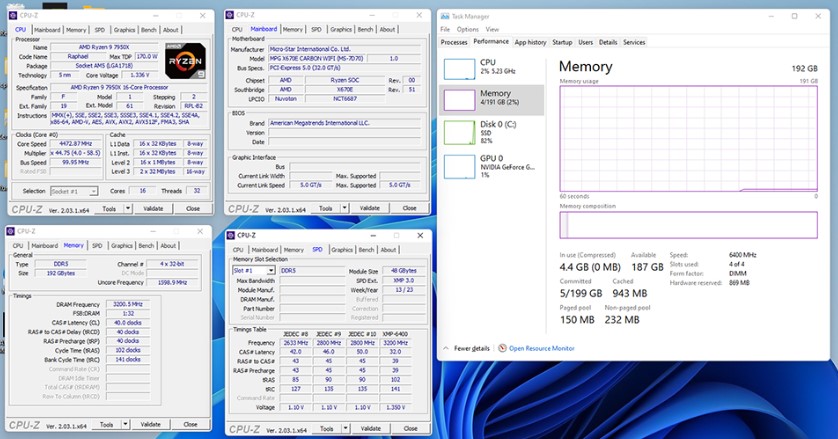The width and height of the screenshot is (838, 439).
Task: Click the Task Manager title bar icon
Action: click(446, 16)
